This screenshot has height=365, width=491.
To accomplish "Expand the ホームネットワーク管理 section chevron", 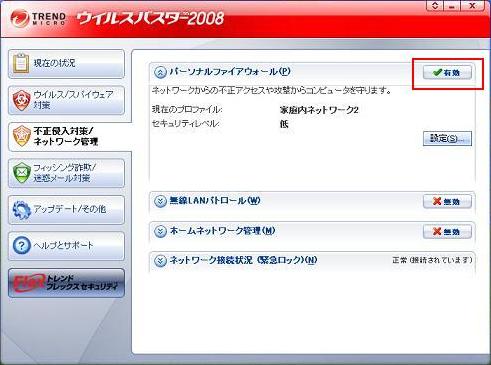I will pyautogui.click(x=160, y=231).
